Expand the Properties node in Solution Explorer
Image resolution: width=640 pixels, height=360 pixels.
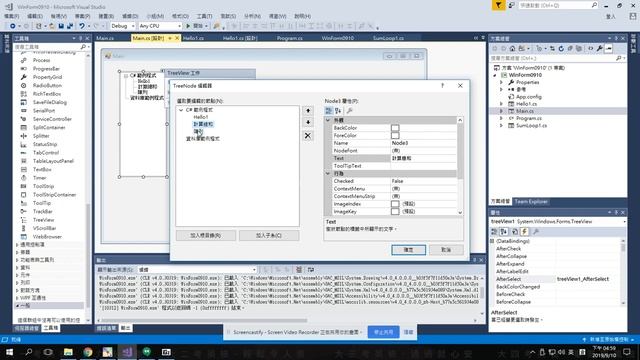pos(502,82)
